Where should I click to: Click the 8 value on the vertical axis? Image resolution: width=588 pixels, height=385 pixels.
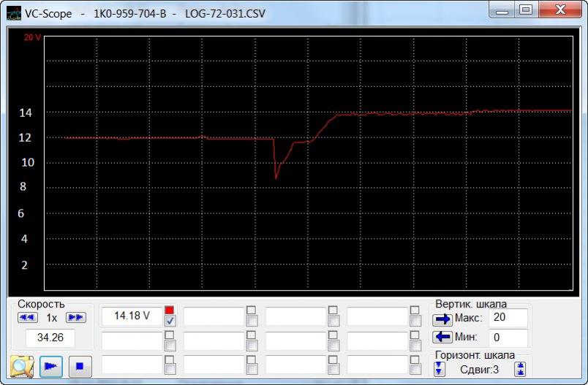coord(23,186)
